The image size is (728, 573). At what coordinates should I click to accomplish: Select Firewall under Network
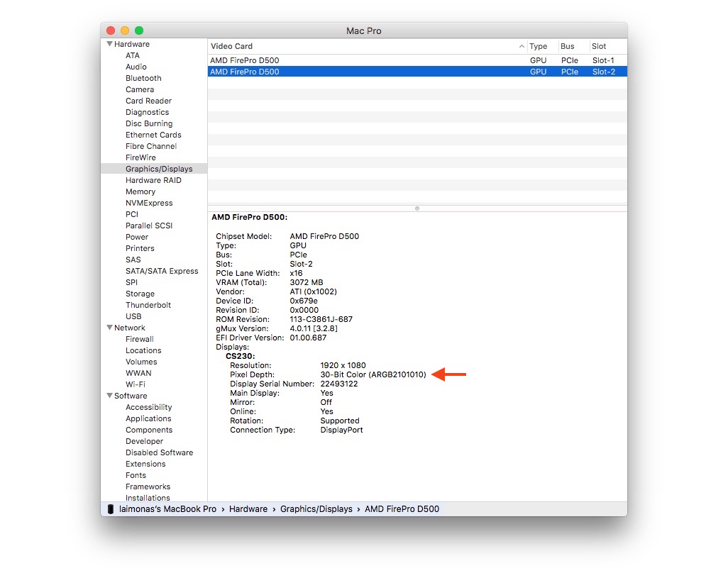pyautogui.click(x=139, y=339)
